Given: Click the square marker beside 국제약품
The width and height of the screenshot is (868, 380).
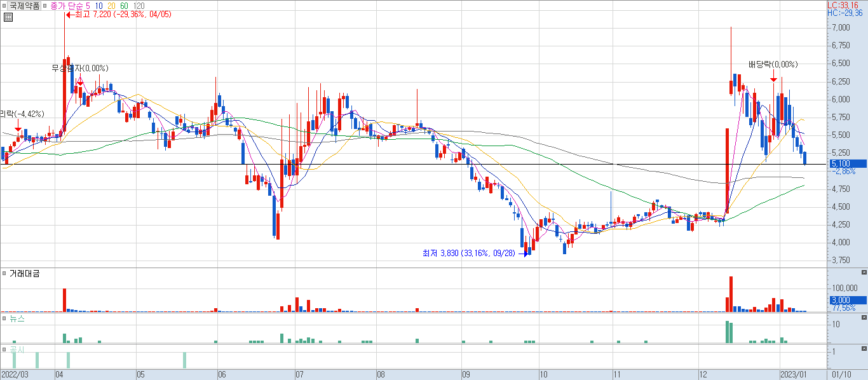Looking at the screenshot, I should (5, 5).
